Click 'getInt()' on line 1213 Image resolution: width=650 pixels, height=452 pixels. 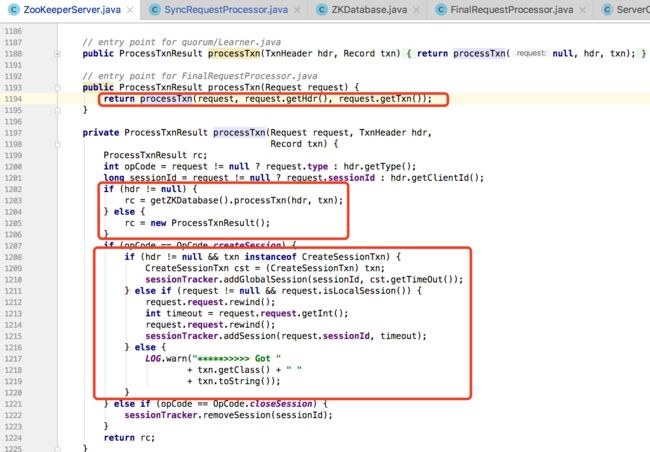pos(322,313)
